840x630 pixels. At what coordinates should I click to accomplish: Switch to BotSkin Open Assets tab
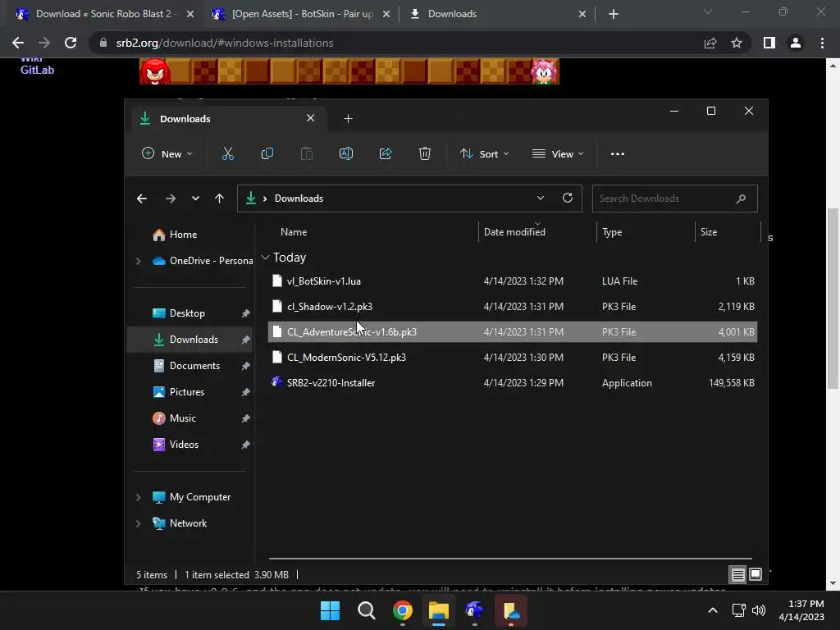click(x=302, y=14)
